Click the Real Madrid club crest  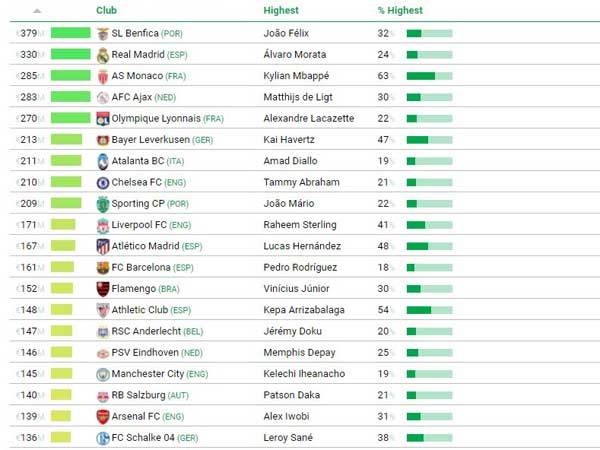click(x=102, y=55)
